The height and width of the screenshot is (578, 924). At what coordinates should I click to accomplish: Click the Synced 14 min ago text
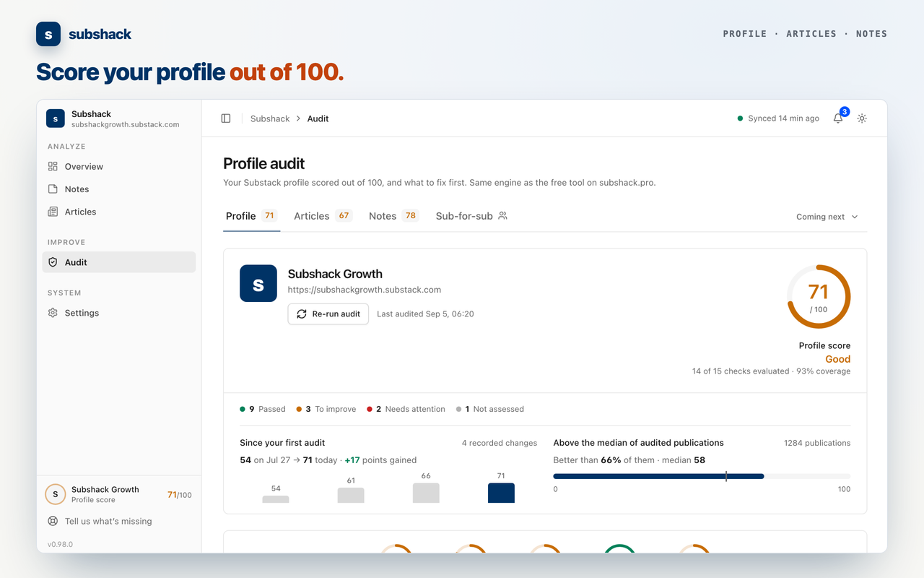click(783, 118)
